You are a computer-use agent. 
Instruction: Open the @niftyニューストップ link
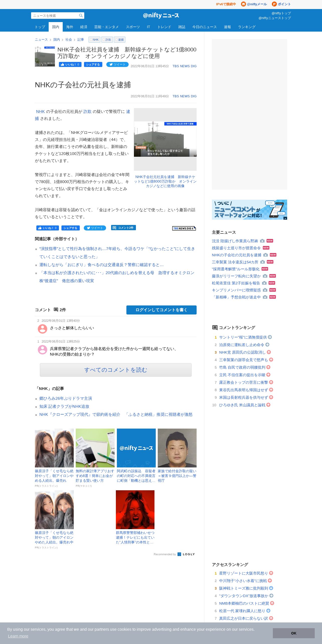click(x=275, y=18)
